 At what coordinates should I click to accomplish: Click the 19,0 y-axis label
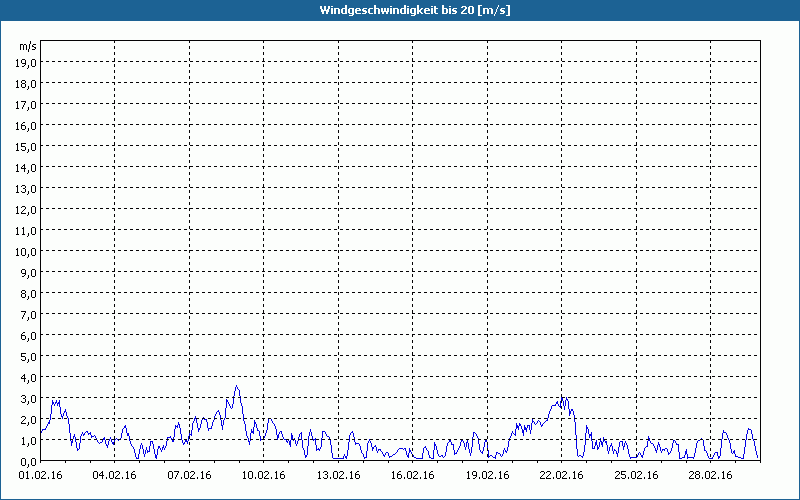(x=26, y=63)
